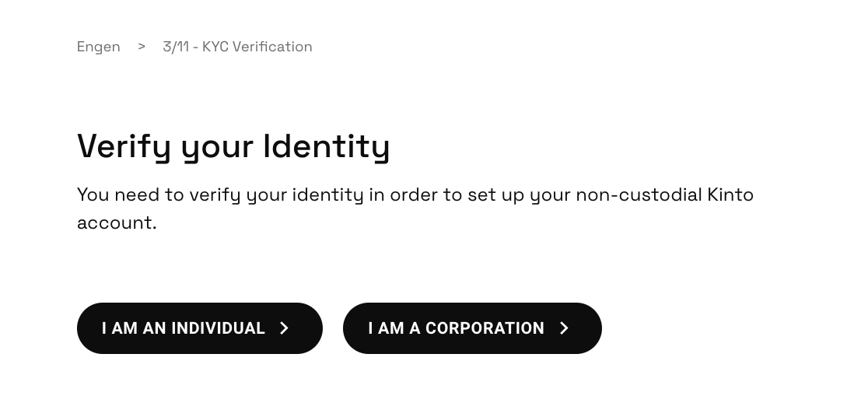
Task: Choose the I AM A CORPORATION button
Action: [x=471, y=328]
